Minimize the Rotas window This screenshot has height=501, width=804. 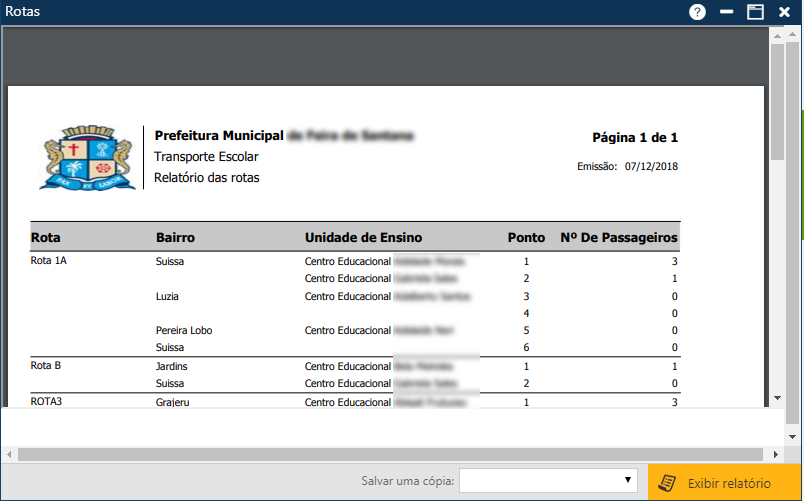point(726,12)
